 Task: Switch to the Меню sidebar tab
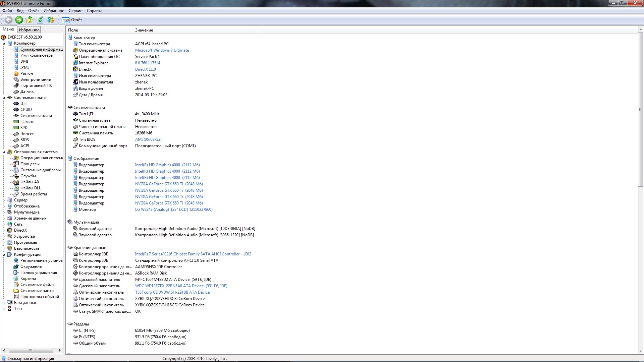[x=8, y=29]
